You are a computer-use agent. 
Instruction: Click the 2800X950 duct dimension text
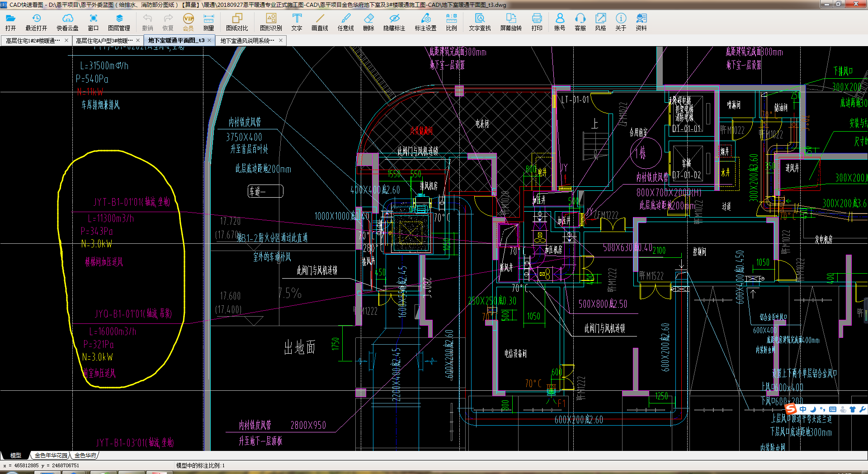pyautogui.click(x=308, y=425)
